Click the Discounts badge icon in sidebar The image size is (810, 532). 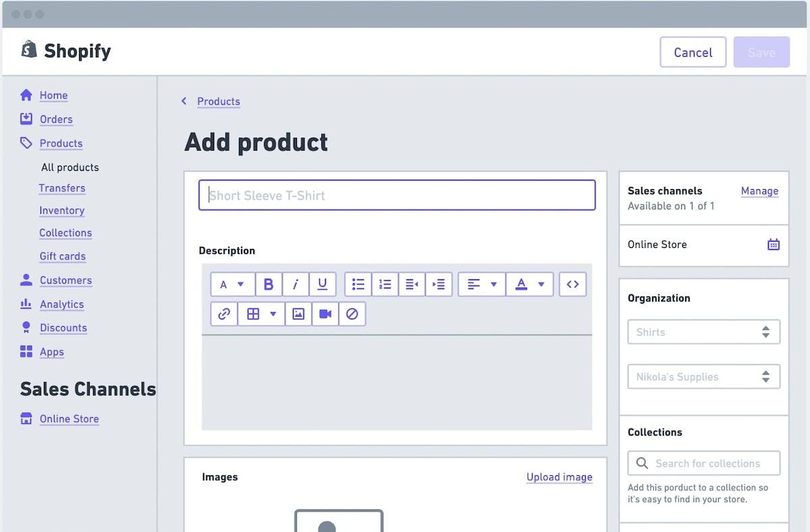tap(26, 327)
